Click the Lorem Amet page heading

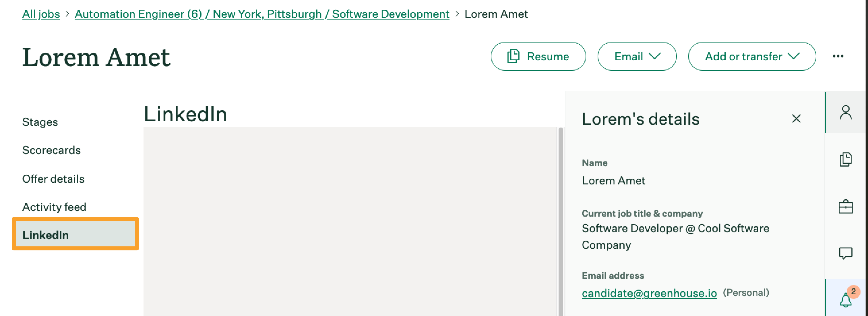(x=96, y=57)
